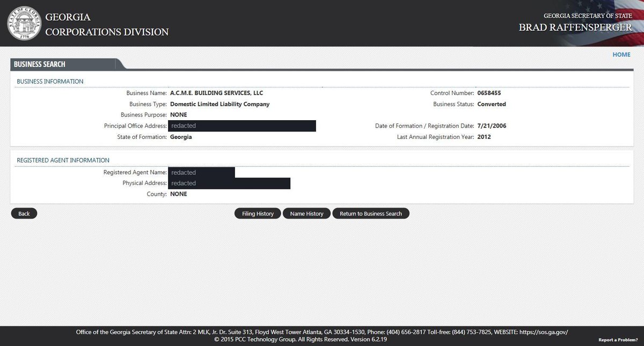
Task: Click the Report a Problem? link
Action: click(x=618, y=340)
